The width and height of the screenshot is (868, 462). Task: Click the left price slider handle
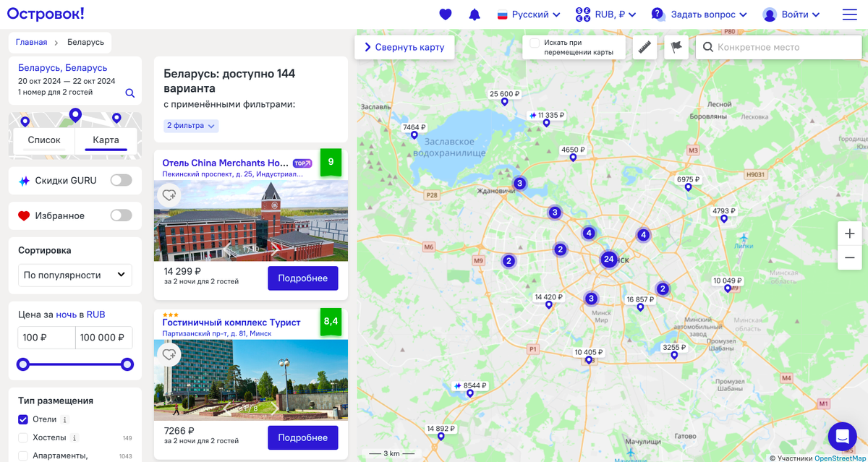click(x=23, y=364)
